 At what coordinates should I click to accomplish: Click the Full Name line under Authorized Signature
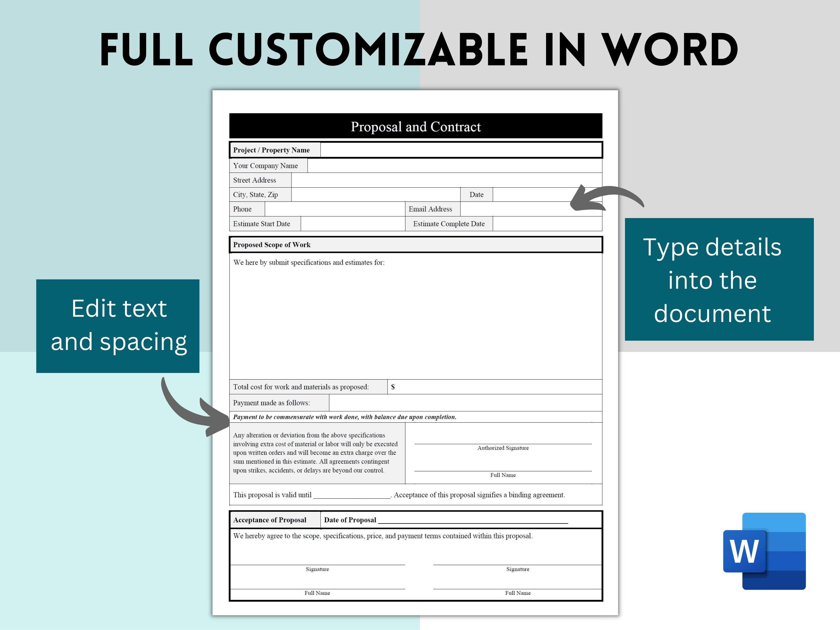click(503, 471)
